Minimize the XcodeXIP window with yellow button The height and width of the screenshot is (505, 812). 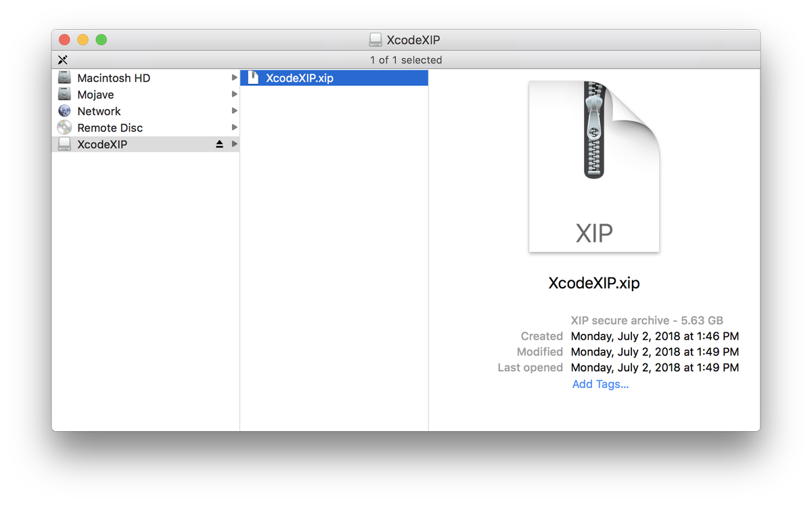(83, 40)
